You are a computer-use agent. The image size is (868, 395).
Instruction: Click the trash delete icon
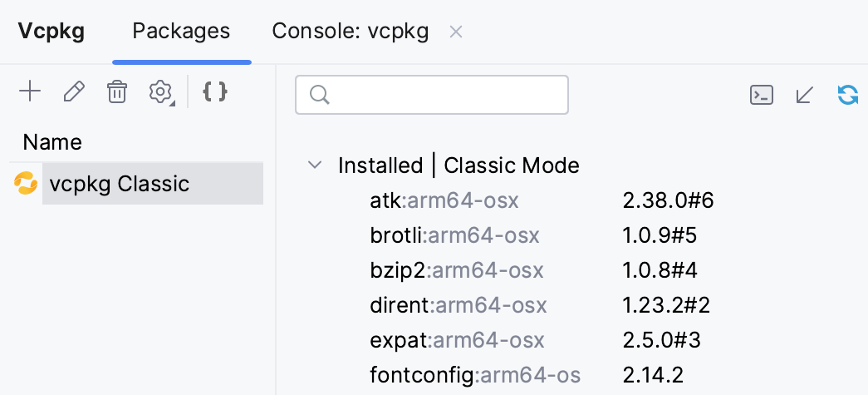click(117, 91)
